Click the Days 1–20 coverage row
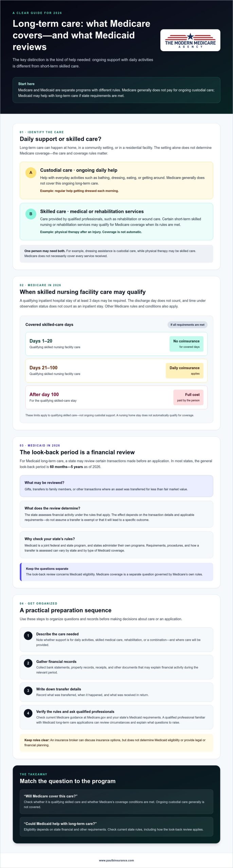This screenshot has height=868, width=233. 116,344
